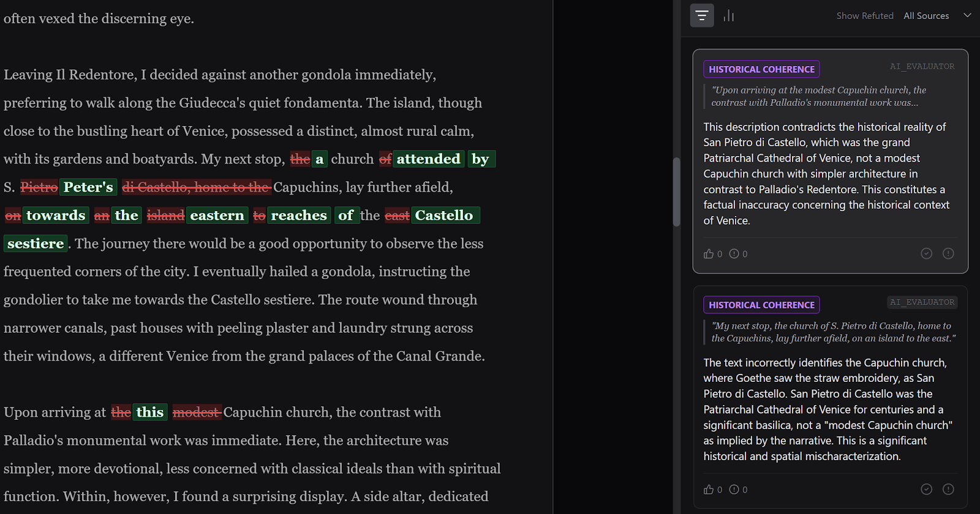The height and width of the screenshot is (514, 980).
Task: Flag first comment using the far-right exclamation icon
Action: [948, 253]
